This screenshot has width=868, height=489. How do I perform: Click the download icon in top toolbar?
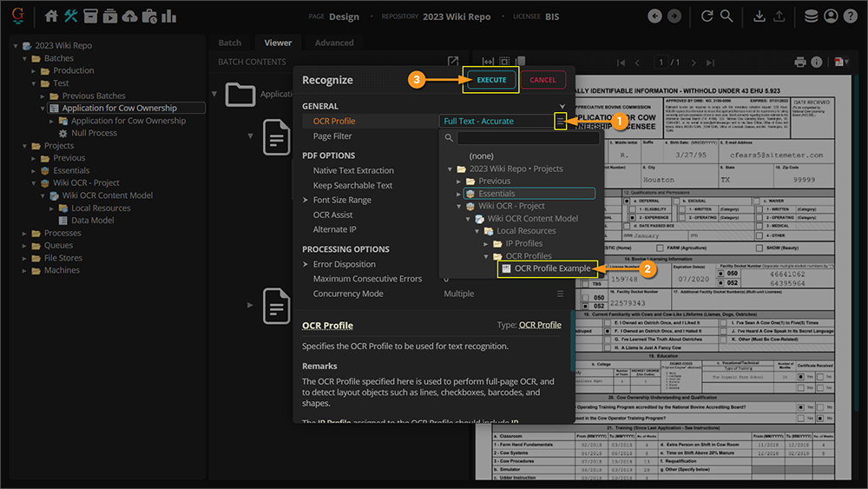point(759,16)
